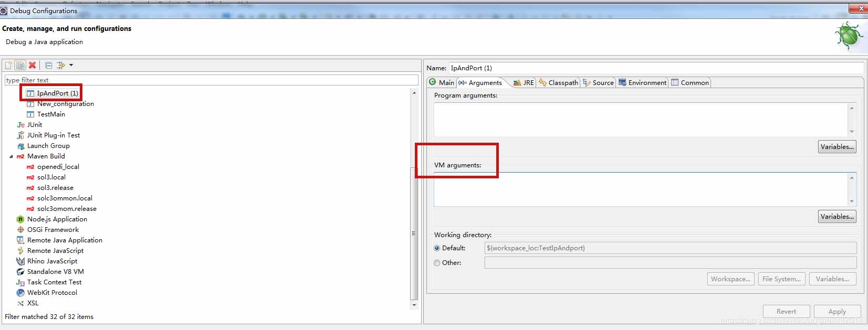This screenshot has width=868, height=330.
Task: Select openedi_local Maven configuration
Action: 58,166
